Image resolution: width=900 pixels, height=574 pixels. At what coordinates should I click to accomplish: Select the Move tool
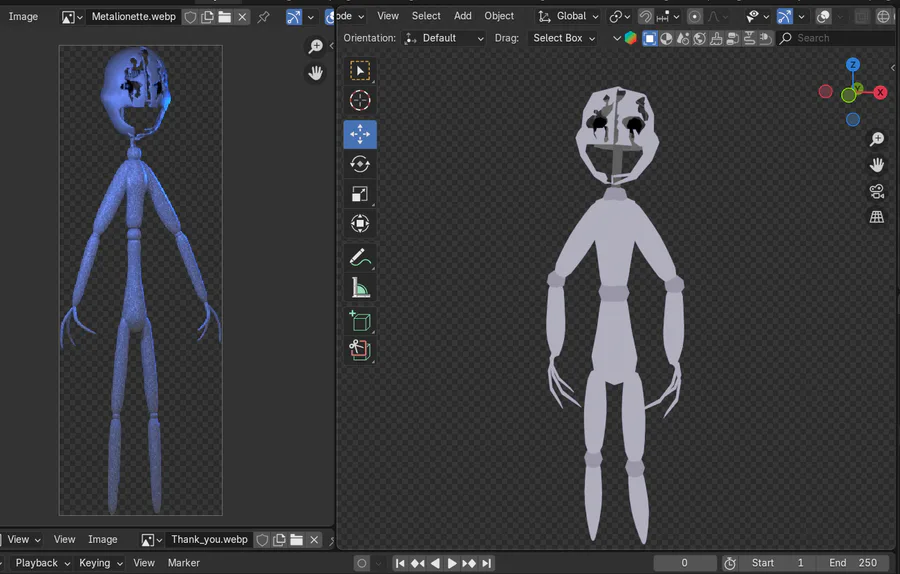click(360, 134)
